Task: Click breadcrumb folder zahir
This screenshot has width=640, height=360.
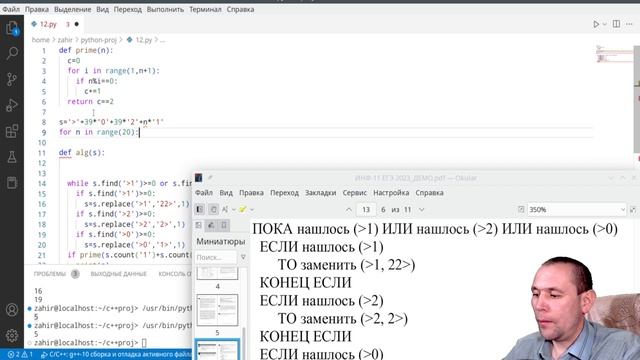Action: point(65,40)
